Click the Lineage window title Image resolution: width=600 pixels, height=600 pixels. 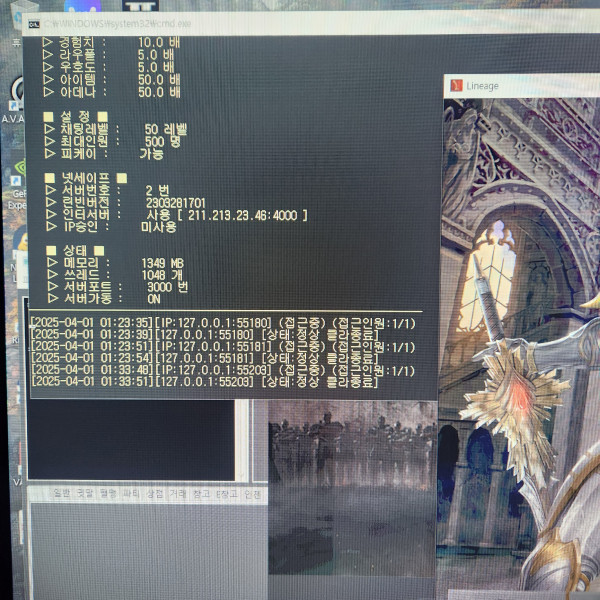pos(482,86)
